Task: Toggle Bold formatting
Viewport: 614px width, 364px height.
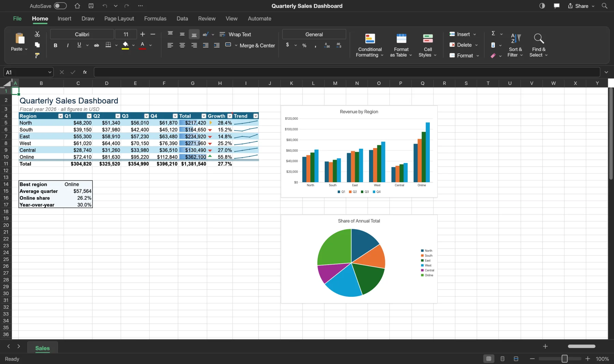Action: point(56,45)
